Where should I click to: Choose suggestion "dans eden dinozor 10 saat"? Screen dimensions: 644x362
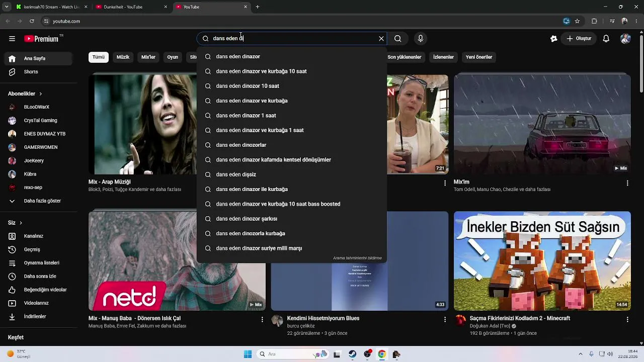292,86
